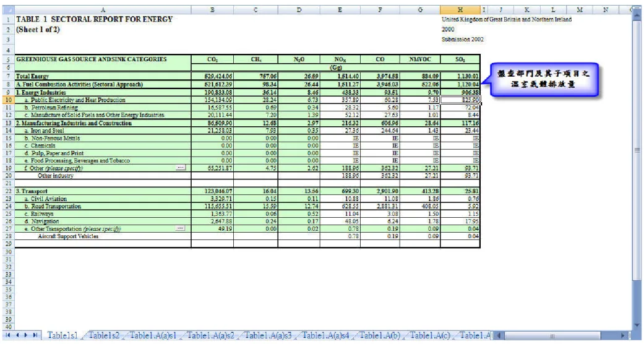Select the Table1.A(c) sheet tab

pos(429,335)
